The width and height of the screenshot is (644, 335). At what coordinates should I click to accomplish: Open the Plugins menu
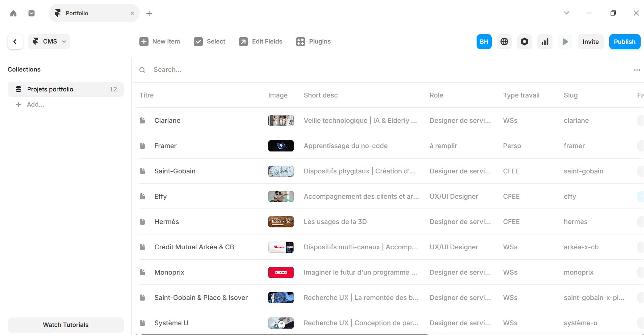(313, 41)
